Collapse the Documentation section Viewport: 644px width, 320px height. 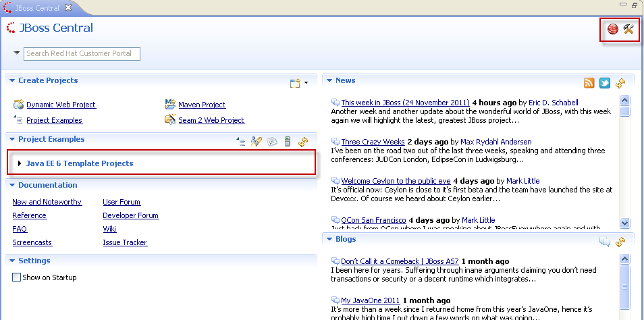pos(12,186)
